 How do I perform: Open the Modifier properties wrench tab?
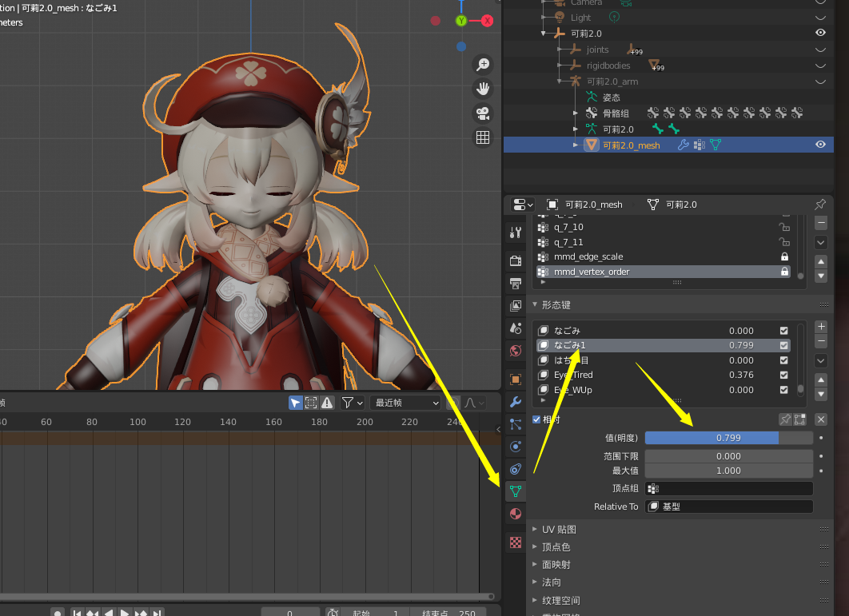point(516,401)
